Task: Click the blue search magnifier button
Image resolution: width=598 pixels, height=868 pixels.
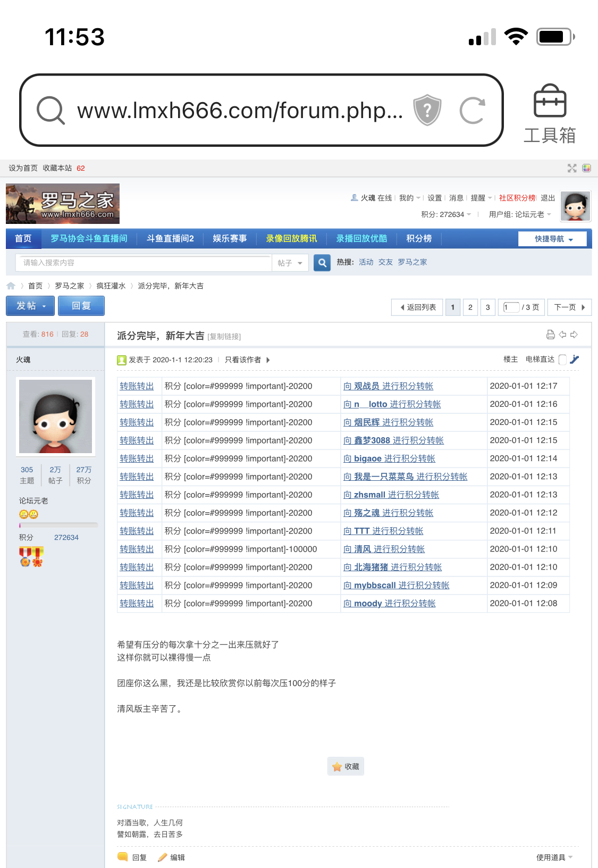Action: tap(322, 263)
